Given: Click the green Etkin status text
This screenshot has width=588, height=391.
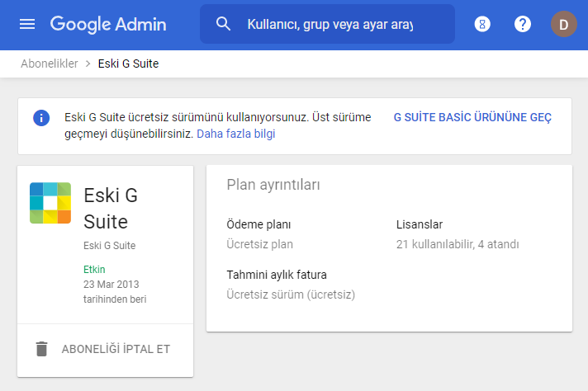Looking at the screenshot, I should pyautogui.click(x=94, y=269).
